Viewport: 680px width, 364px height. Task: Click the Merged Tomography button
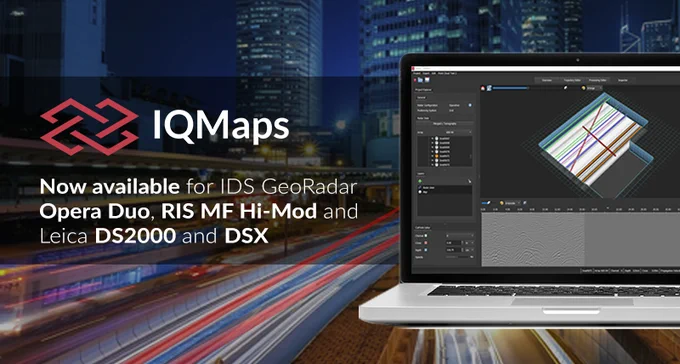(445, 124)
